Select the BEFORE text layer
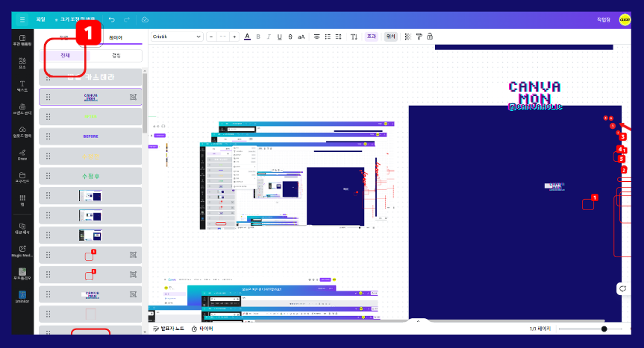The height and width of the screenshot is (348, 644). click(90, 136)
